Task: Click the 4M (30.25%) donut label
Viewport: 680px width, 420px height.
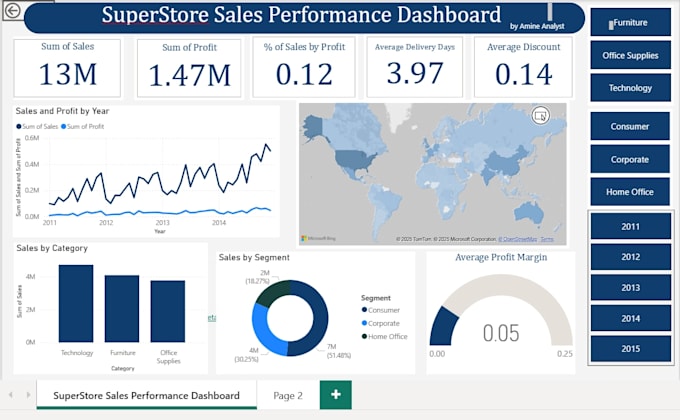Action: click(x=246, y=354)
